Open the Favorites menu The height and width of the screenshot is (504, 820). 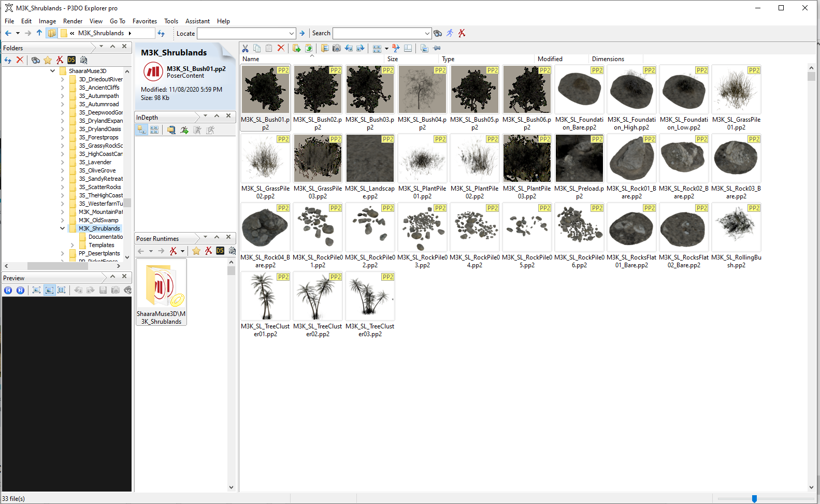coord(145,21)
